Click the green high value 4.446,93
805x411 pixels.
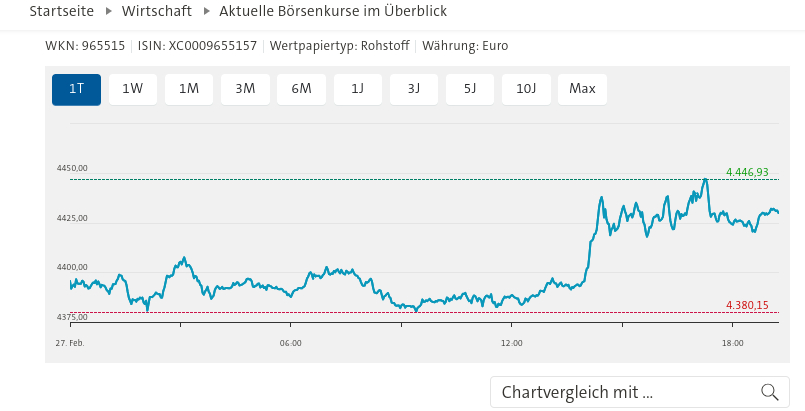pyautogui.click(x=747, y=172)
